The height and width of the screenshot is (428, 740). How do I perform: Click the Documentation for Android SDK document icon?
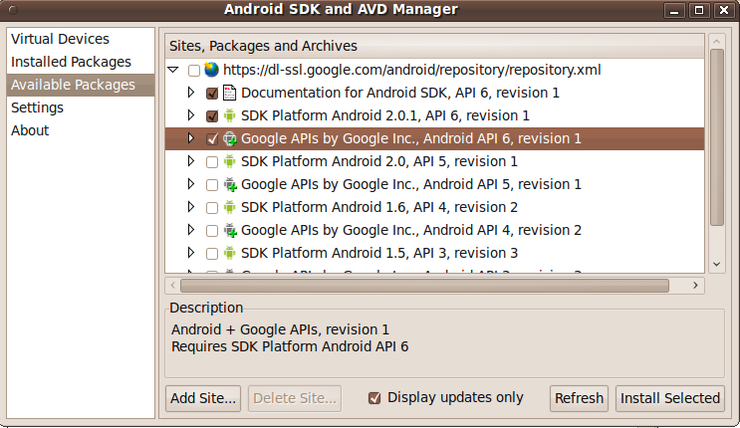229,92
